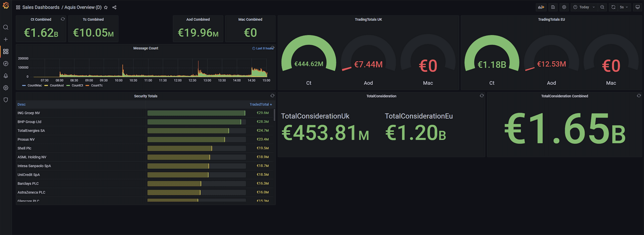Screen dimensions: 644x235
Task: Open the Alerting bell icon
Action: point(6,76)
